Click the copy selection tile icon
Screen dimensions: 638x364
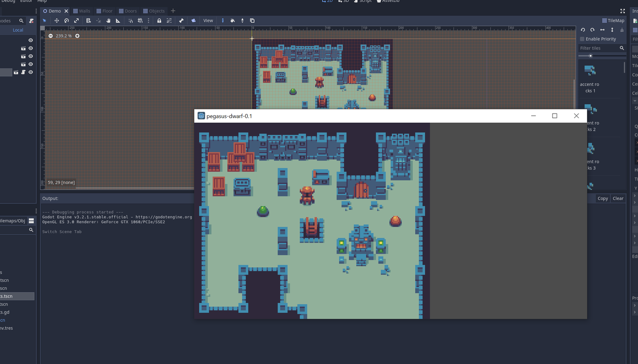click(x=251, y=21)
